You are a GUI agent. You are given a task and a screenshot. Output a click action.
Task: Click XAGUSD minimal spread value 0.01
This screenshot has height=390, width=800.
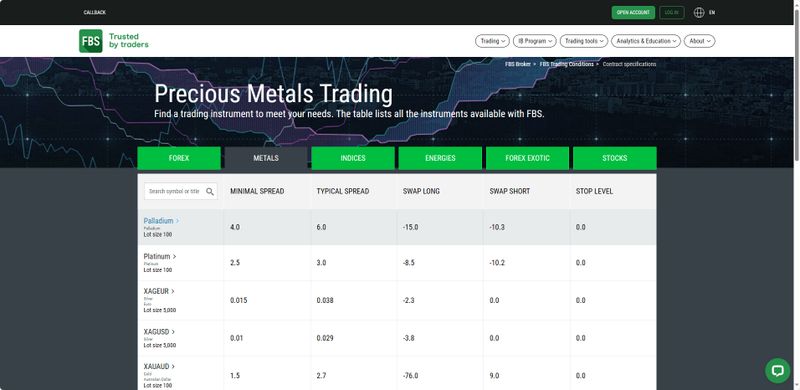click(237, 338)
